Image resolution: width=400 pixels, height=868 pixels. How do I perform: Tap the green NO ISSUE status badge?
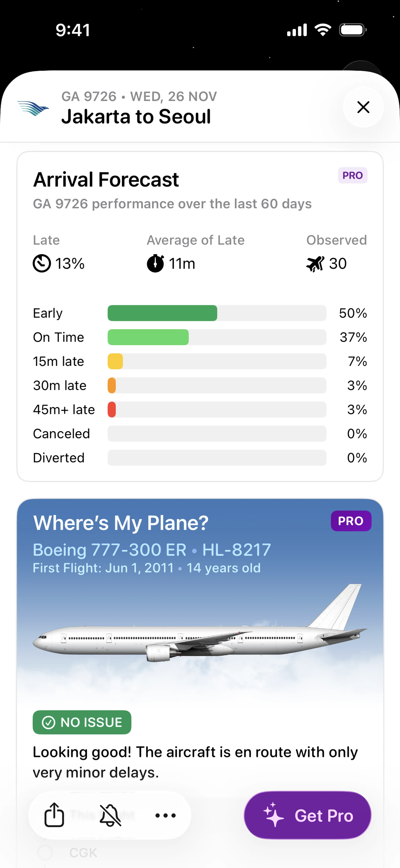tap(82, 722)
